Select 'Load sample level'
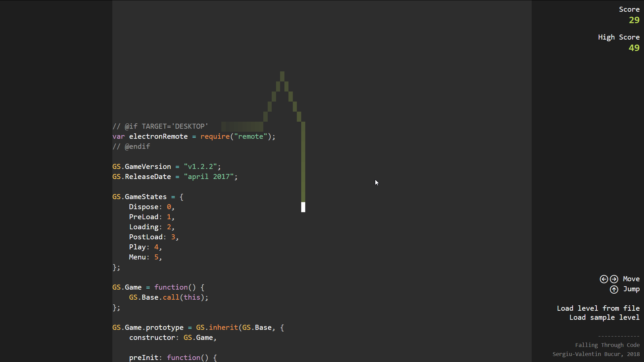Image resolution: width=644 pixels, height=362 pixels. coord(604,317)
